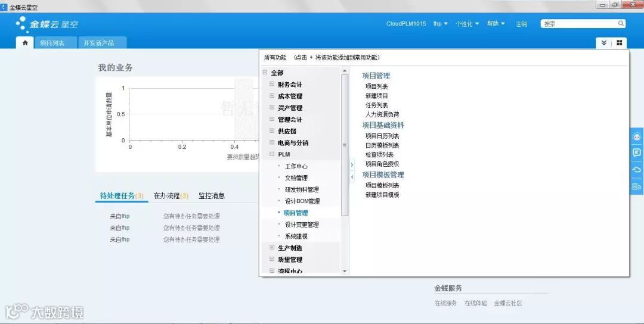Focus the 搜索 search box
Viewport: 644px width, 324px height.
pos(579,24)
